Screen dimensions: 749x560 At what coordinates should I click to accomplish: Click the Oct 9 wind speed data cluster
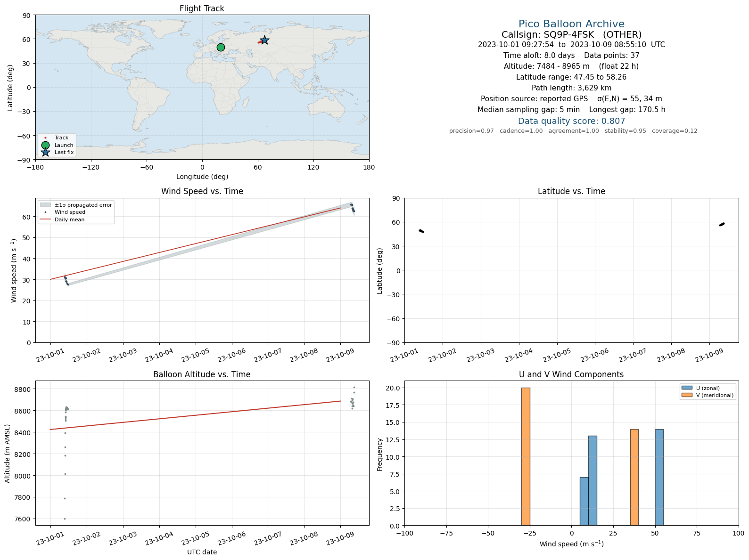click(353, 208)
